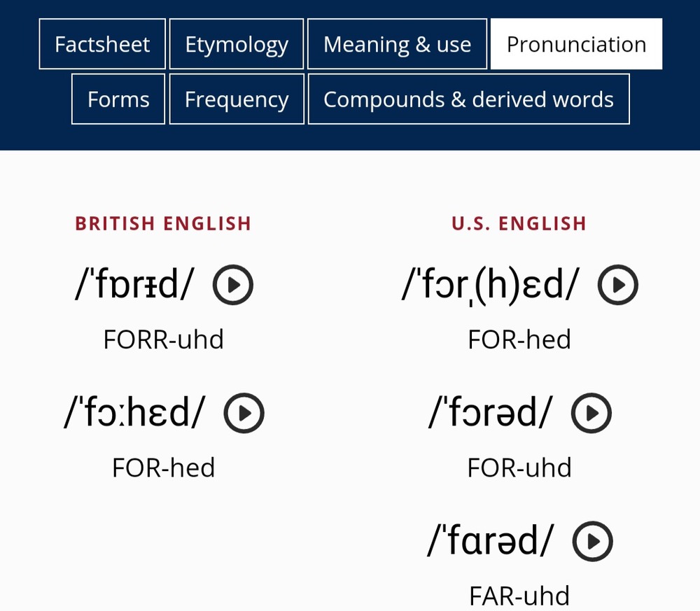Play U.S. /ˈfɑrəd/ pronunciation audio
Screen dimensions: 700x611
(592, 541)
